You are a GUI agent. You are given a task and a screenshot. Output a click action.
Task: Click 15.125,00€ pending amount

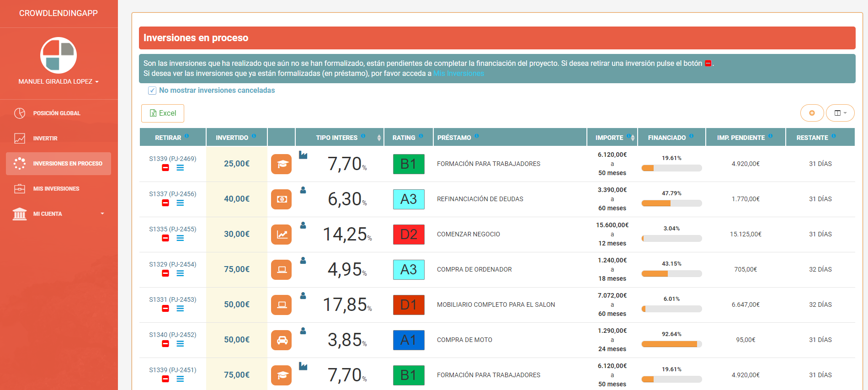[x=746, y=234]
